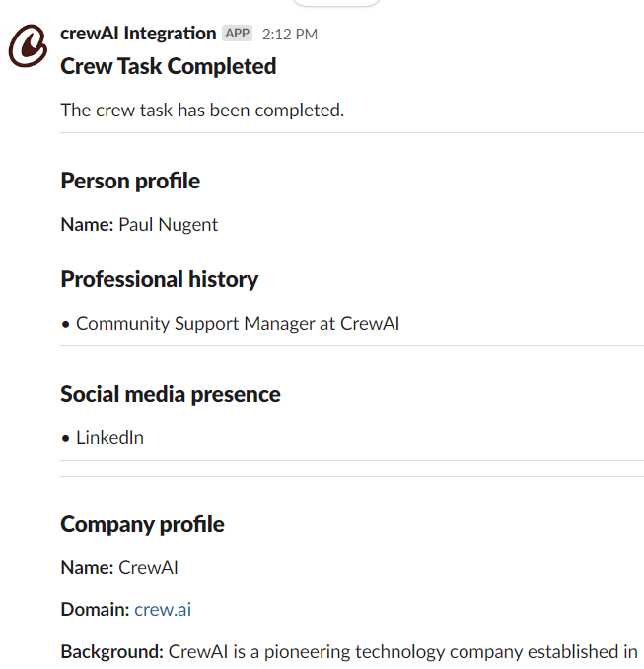Click the company name CrewAI value

pyautogui.click(x=148, y=568)
